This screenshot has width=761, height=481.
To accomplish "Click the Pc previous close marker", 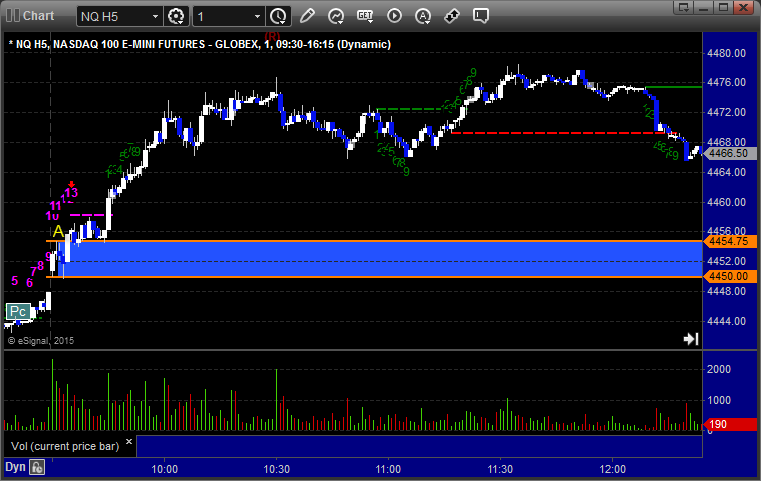I will 18,311.
